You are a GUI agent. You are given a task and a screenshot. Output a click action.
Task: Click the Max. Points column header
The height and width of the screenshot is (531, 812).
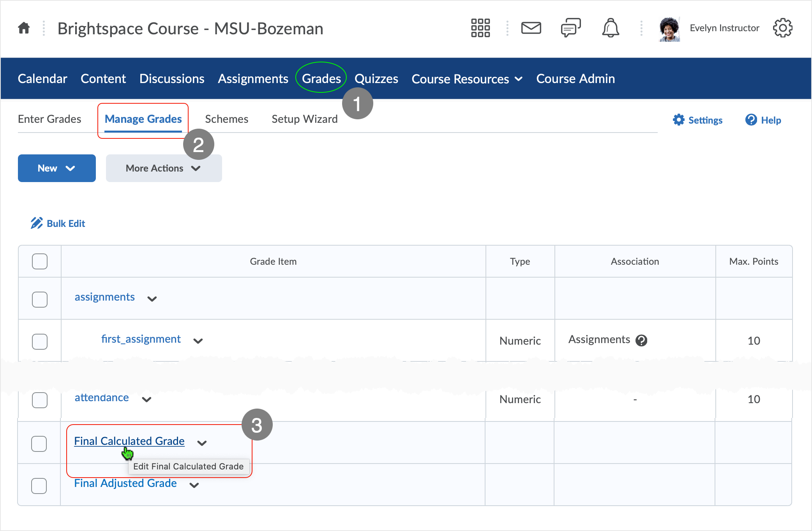[754, 261]
